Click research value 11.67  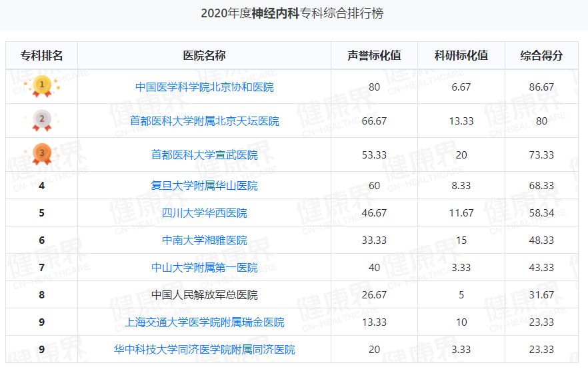pyautogui.click(x=461, y=212)
